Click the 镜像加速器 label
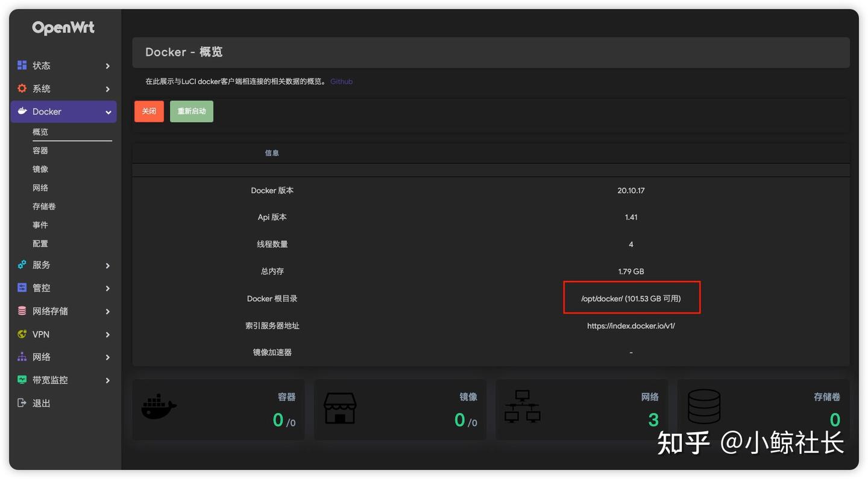The width and height of the screenshot is (868, 479). [x=272, y=352]
